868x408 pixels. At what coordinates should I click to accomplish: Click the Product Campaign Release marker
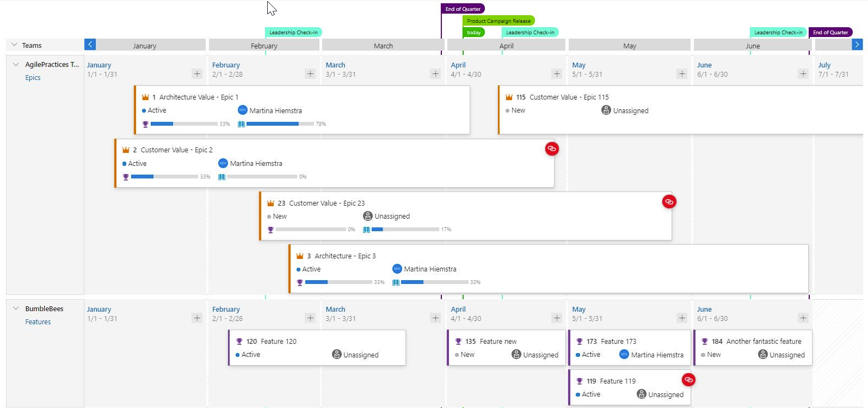pos(498,21)
